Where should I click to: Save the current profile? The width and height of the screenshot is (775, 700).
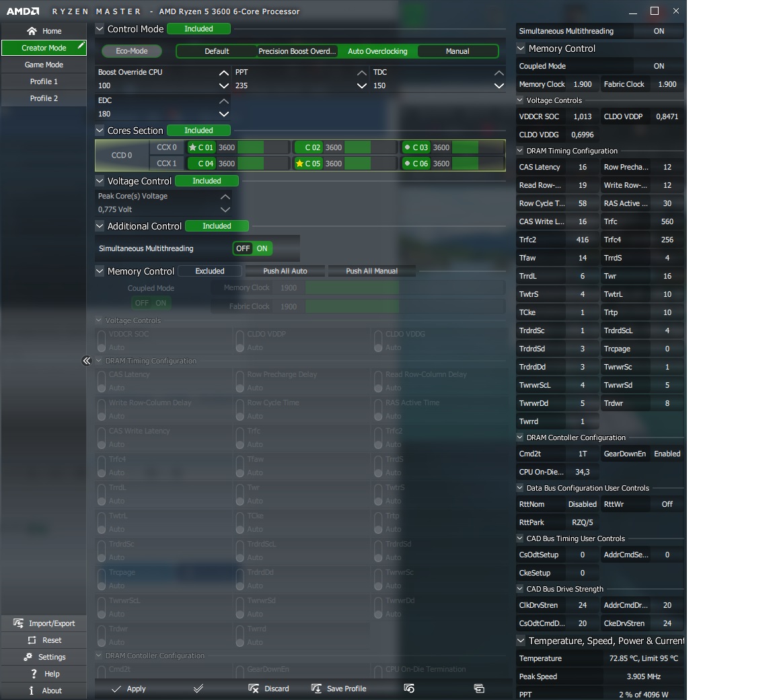pyautogui.click(x=339, y=688)
